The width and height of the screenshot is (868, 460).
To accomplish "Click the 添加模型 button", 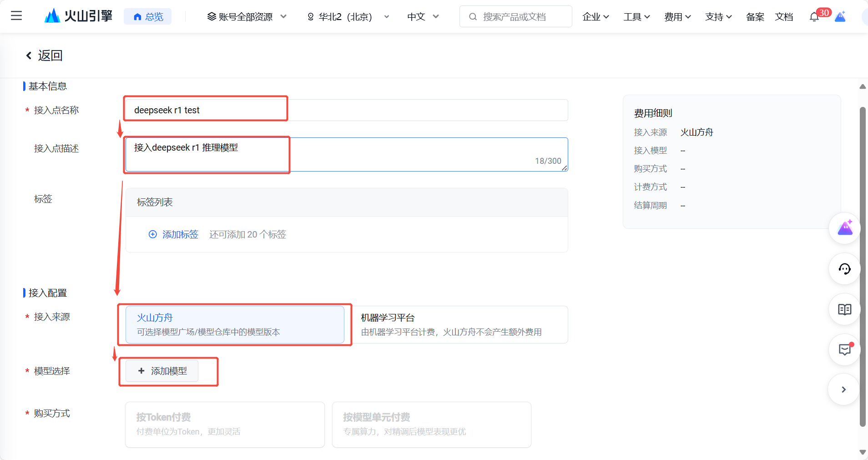I will (x=162, y=371).
